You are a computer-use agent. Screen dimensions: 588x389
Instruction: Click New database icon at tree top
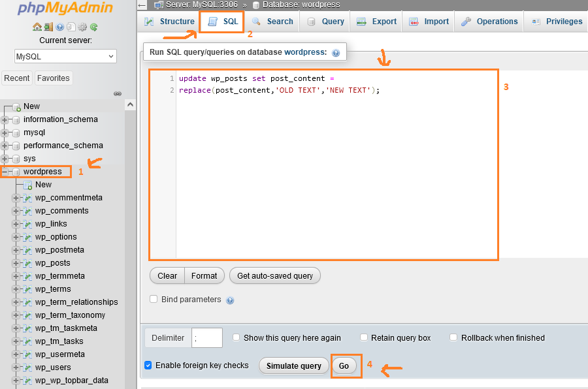coord(16,107)
